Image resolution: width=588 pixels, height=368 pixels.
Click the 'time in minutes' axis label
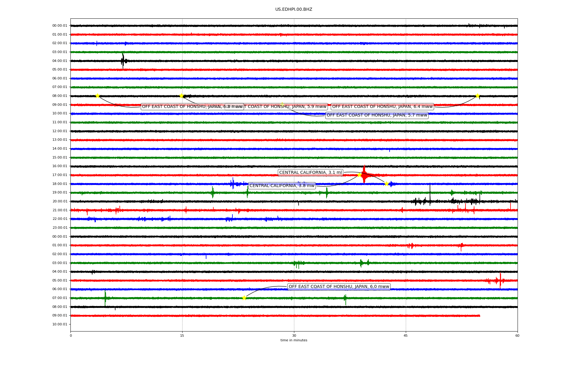click(x=293, y=340)
